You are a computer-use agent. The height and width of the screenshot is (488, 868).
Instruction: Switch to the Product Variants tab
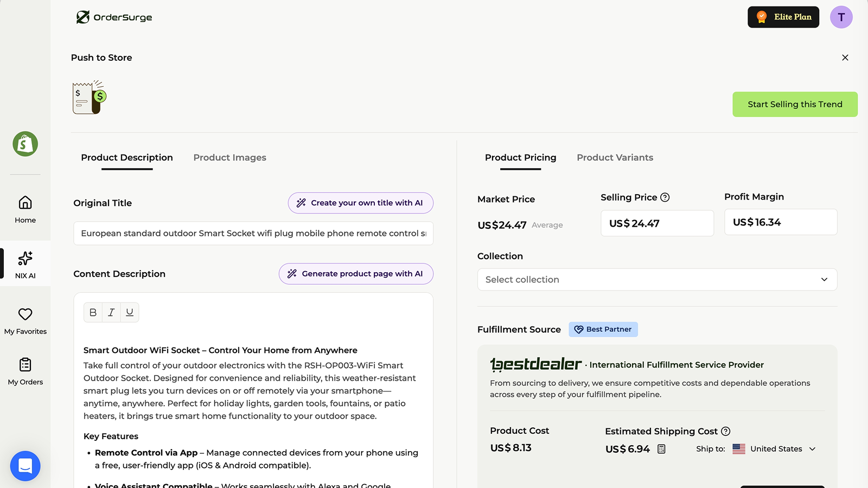pos(615,158)
